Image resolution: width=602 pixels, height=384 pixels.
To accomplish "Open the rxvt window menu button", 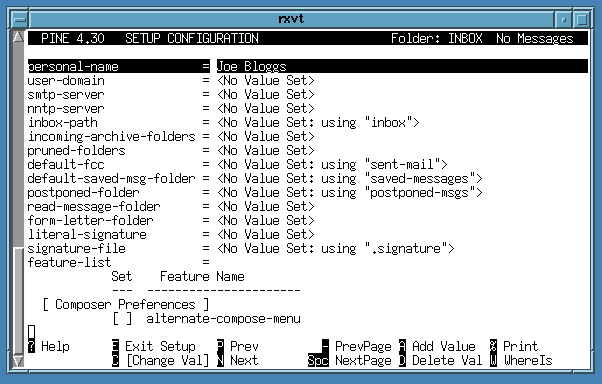I will tap(20, 19).
